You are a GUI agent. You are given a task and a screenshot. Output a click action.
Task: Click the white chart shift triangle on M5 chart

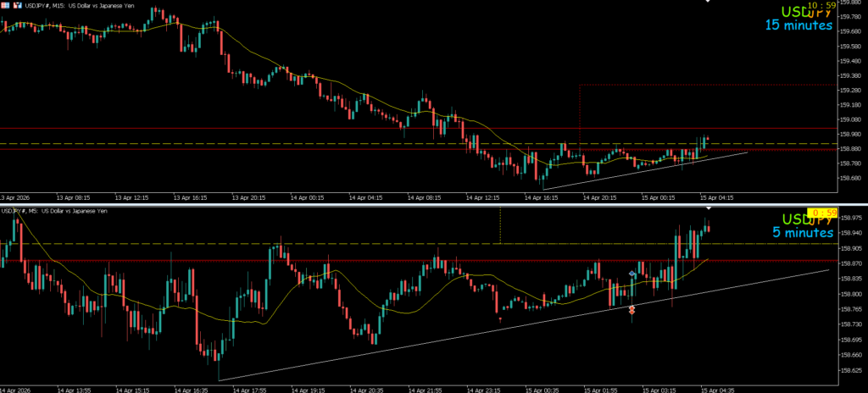[709, 208]
